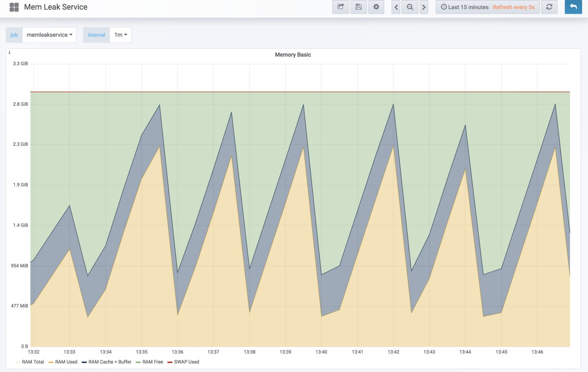Open the 1m interval dropdown
This screenshot has width=588, height=372.
click(x=121, y=35)
